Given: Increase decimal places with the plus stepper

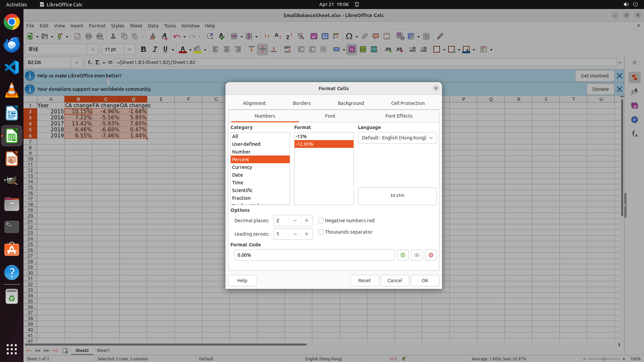Looking at the screenshot, I should point(307,221).
